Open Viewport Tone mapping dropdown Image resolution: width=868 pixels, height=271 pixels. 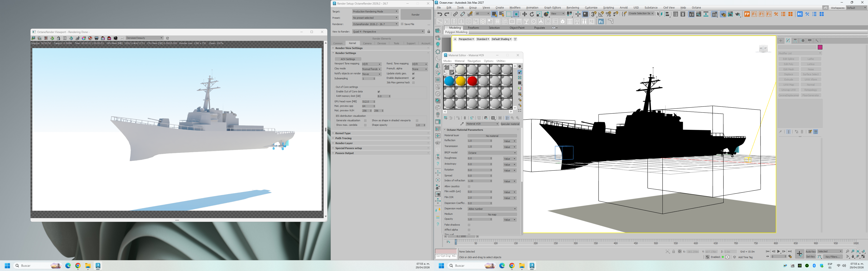tap(371, 64)
